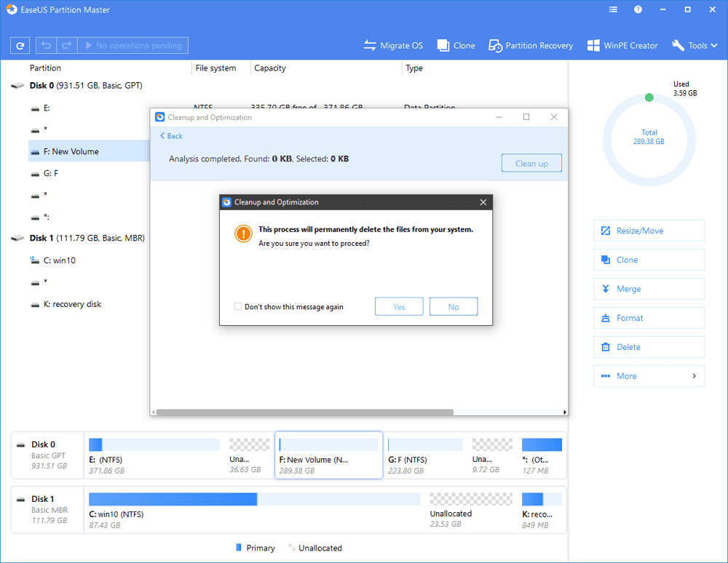Viewport: 728px width, 563px height.
Task: Select Merge operation
Action: (649, 289)
